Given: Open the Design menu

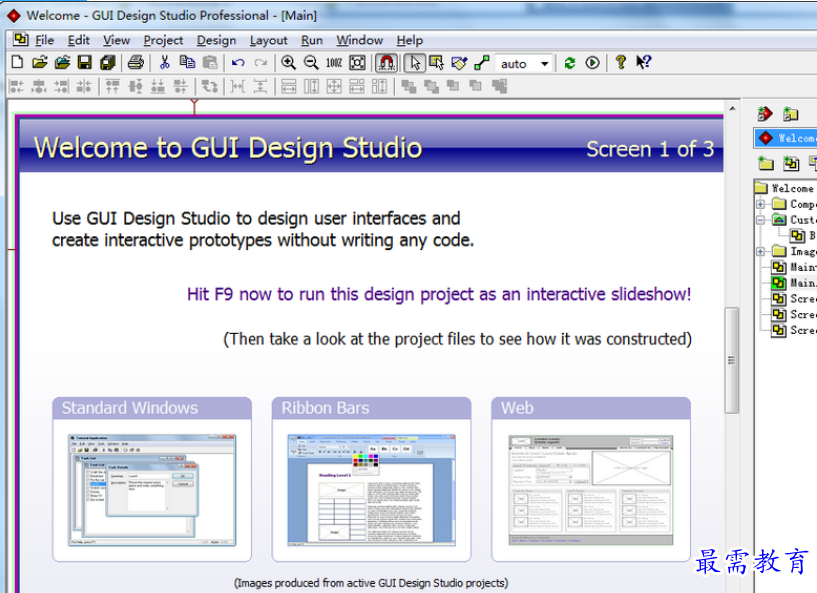Looking at the screenshot, I should [x=216, y=40].
